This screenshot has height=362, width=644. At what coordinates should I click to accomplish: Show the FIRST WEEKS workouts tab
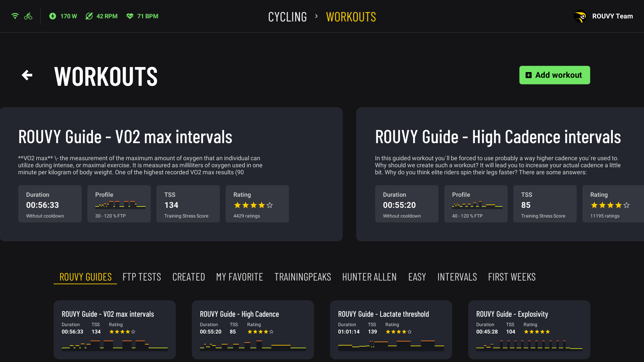pyautogui.click(x=512, y=277)
